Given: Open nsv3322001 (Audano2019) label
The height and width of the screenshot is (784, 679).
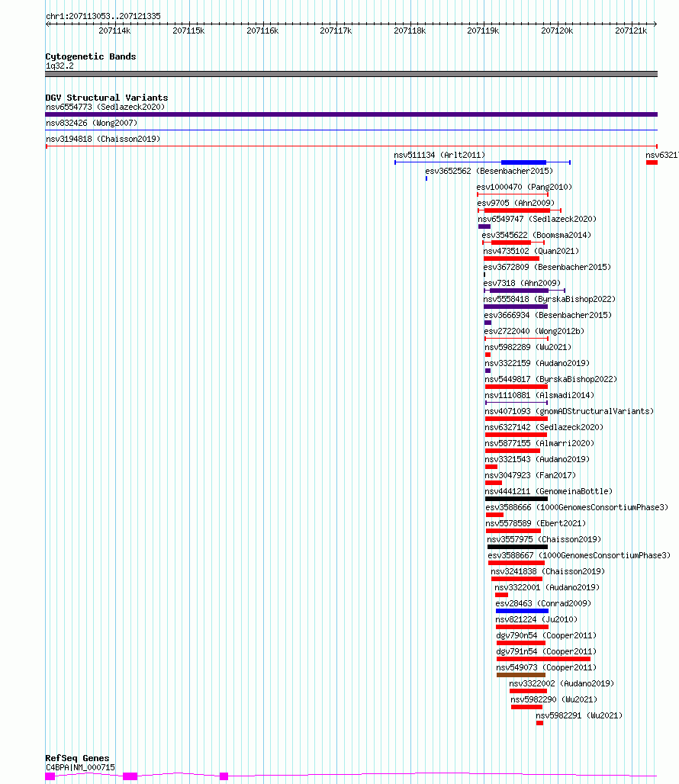Looking at the screenshot, I should click(548, 587).
